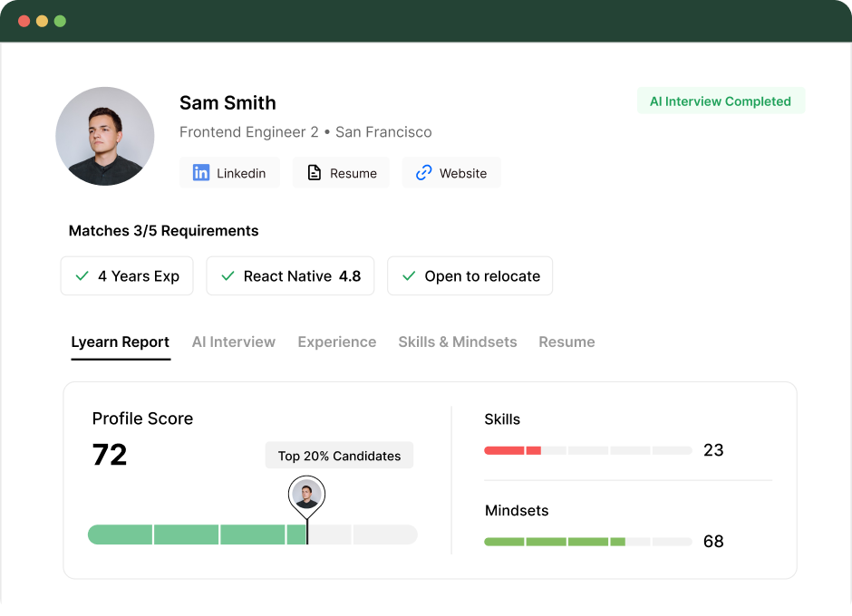This screenshot has width=852, height=616.
Task: Click the Profile Score heading
Action: 142,419
